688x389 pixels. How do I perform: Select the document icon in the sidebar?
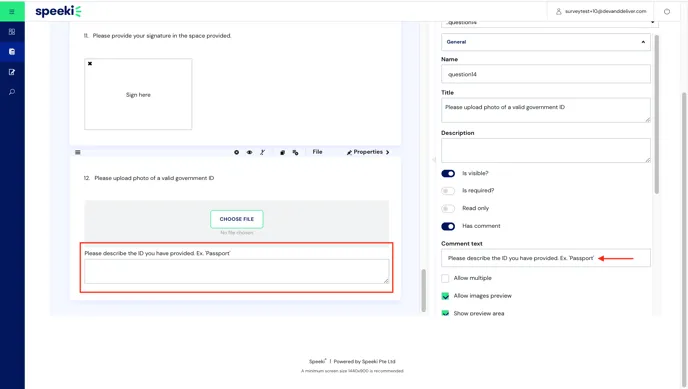pos(12,52)
